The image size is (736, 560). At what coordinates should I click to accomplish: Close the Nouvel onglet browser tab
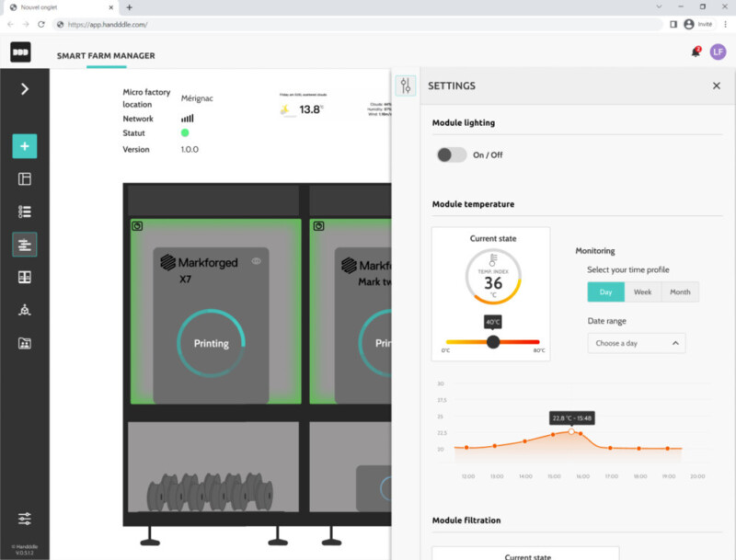point(110,7)
